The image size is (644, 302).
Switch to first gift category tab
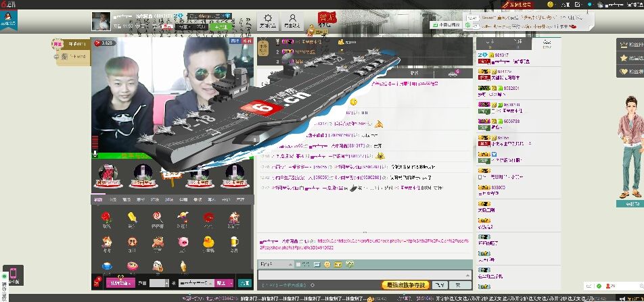point(99,199)
